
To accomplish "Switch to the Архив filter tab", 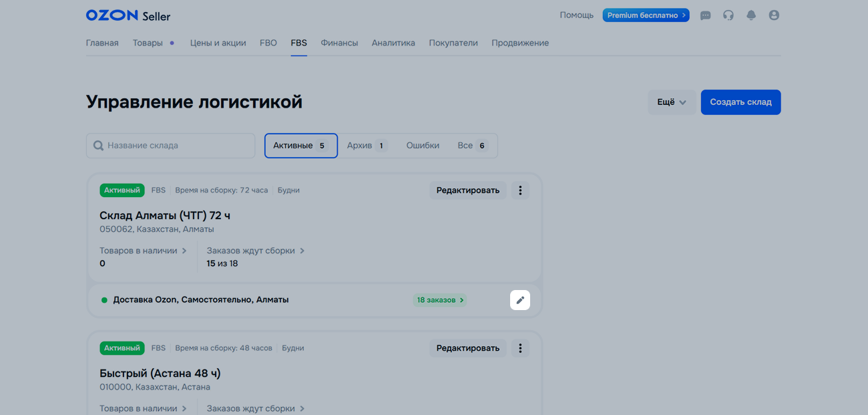I will coord(367,146).
